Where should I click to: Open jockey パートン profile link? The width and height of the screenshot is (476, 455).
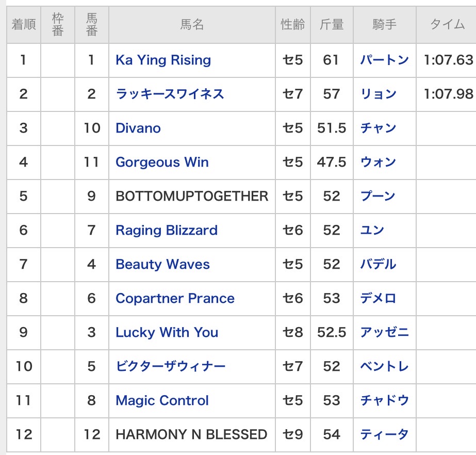tap(384, 60)
